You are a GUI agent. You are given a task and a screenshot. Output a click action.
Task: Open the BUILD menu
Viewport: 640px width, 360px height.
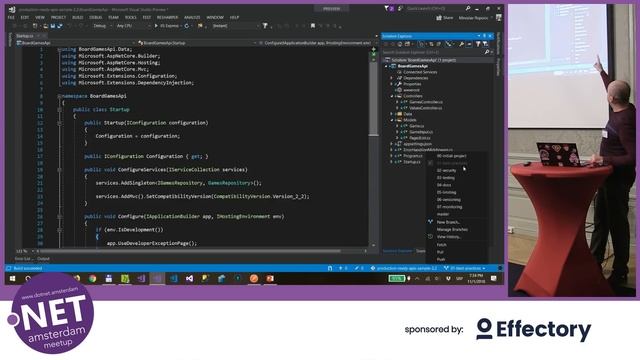click(78, 18)
